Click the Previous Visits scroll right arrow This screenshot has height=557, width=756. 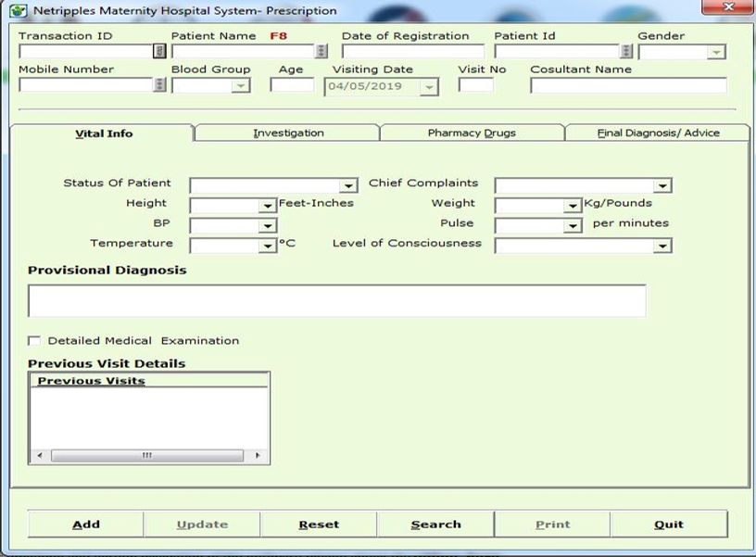258,455
